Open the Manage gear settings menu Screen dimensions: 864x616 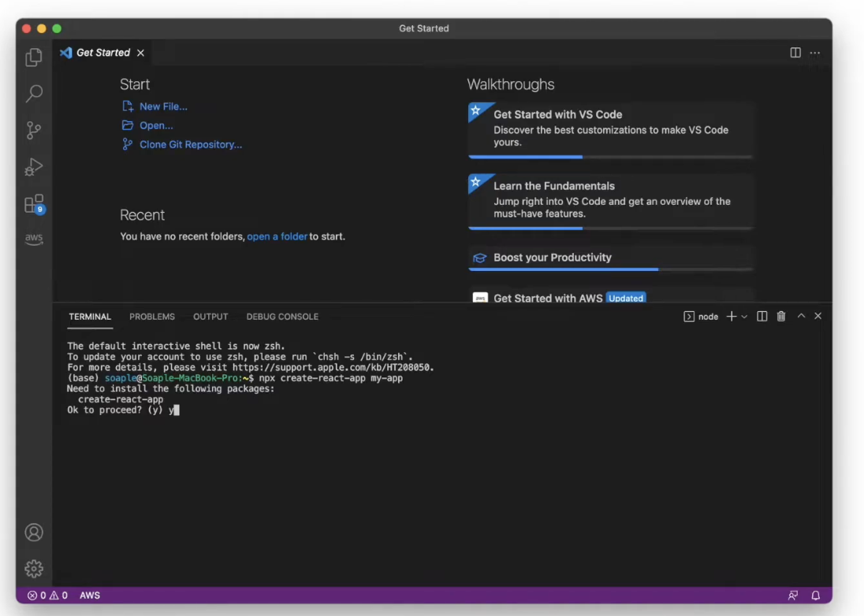coord(33,568)
